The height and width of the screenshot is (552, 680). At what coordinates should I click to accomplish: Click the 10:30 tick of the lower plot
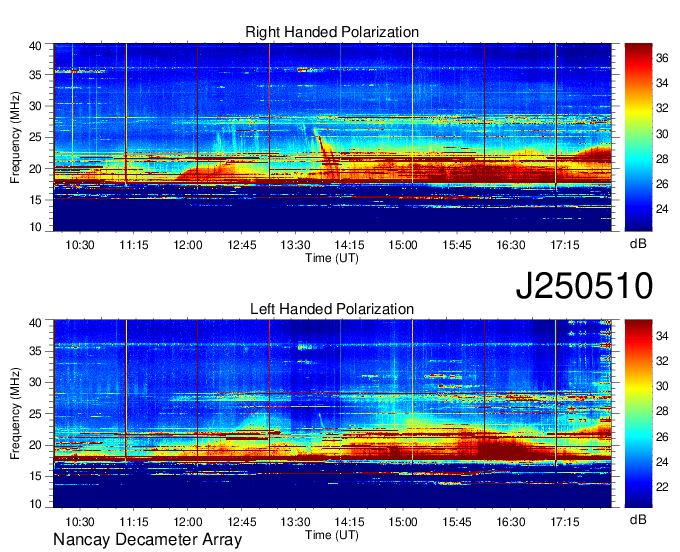80,522
